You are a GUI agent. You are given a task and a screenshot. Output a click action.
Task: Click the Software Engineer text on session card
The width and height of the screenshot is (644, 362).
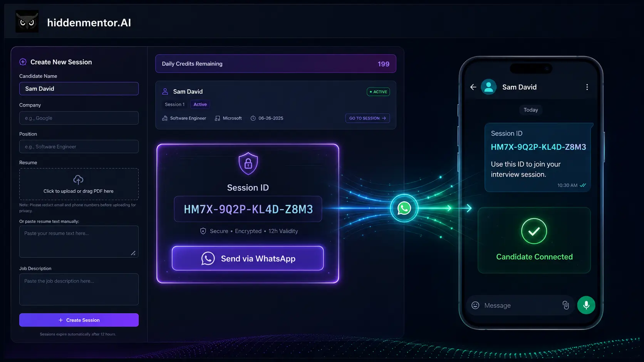pyautogui.click(x=188, y=118)
